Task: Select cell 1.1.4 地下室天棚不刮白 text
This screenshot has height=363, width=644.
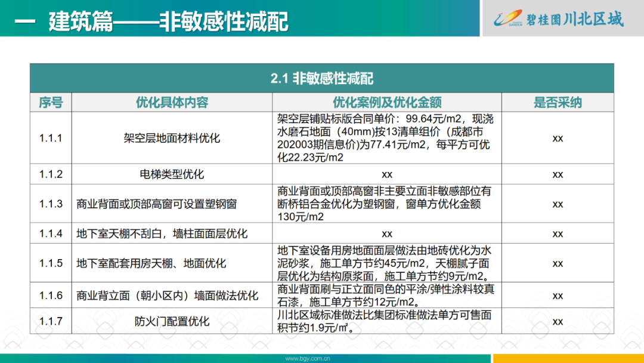Action: click(x=163, y=233)
